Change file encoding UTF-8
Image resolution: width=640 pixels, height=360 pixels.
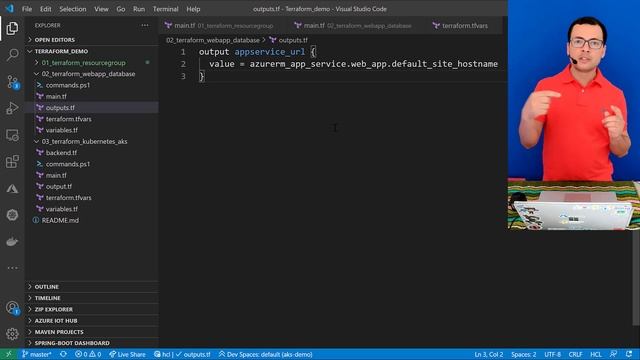[x=553, y=354]
